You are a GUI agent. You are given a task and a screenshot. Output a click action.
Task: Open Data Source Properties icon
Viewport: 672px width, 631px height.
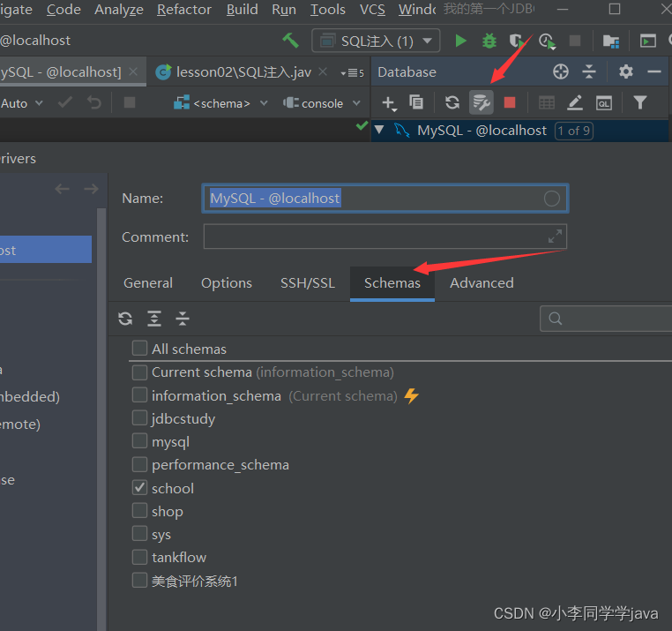(x=482, y=102)
